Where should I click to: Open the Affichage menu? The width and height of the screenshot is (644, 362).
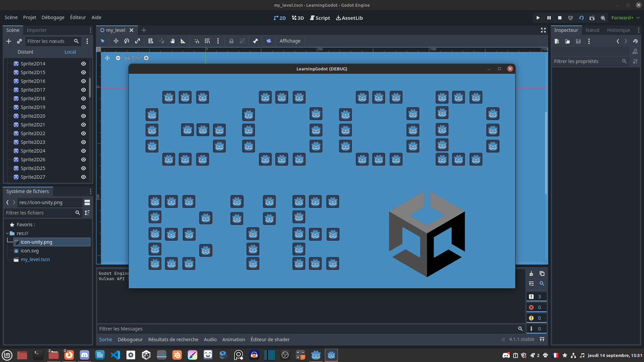point(290,41)
